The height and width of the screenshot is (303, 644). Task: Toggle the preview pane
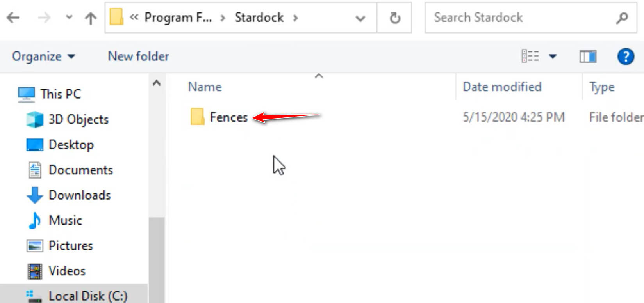click(587, 57)
